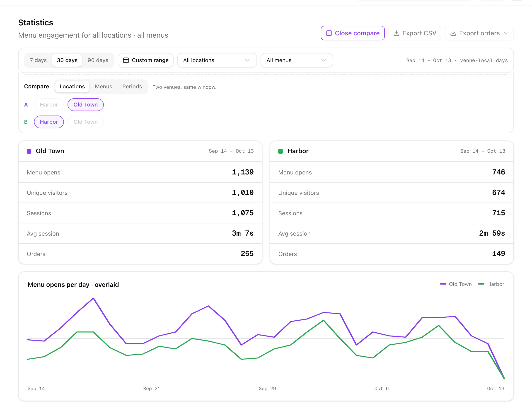Click Harbor orders value 149
Image resolution: width=532 pixels, height=406 pixels.
tap(498, 254)
